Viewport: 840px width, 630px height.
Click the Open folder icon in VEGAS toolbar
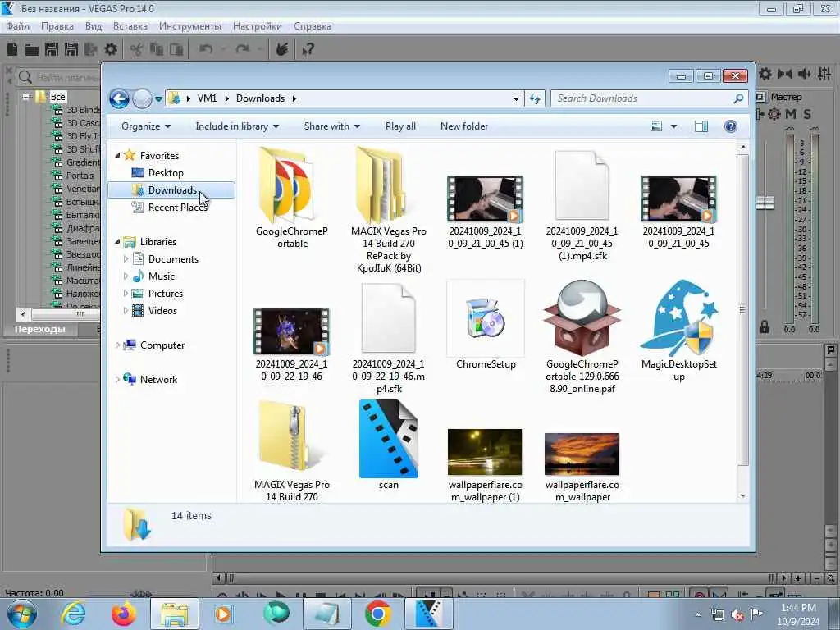pos(32,50)
